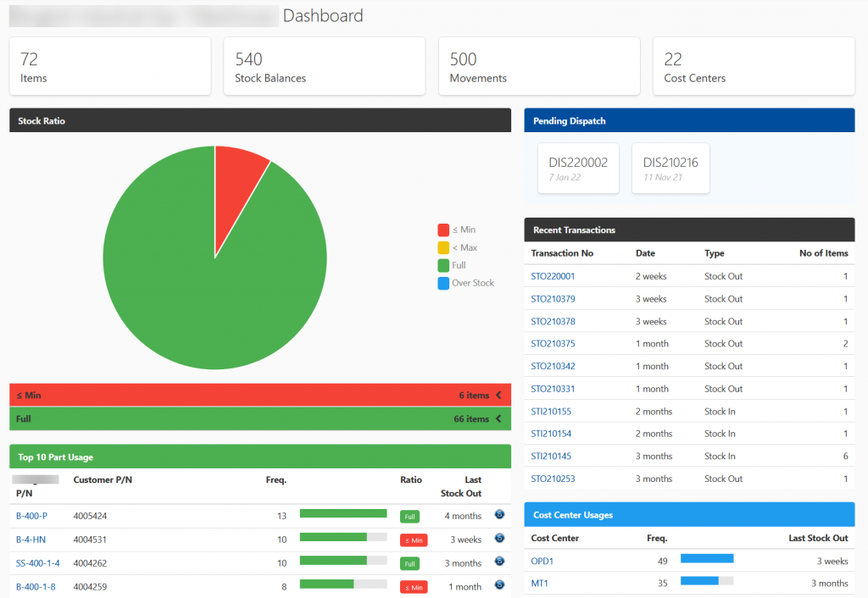Toggle the Full series in chart legend
Image resolution: width=868 pixels, height=598 pixels.
point(452,265)
